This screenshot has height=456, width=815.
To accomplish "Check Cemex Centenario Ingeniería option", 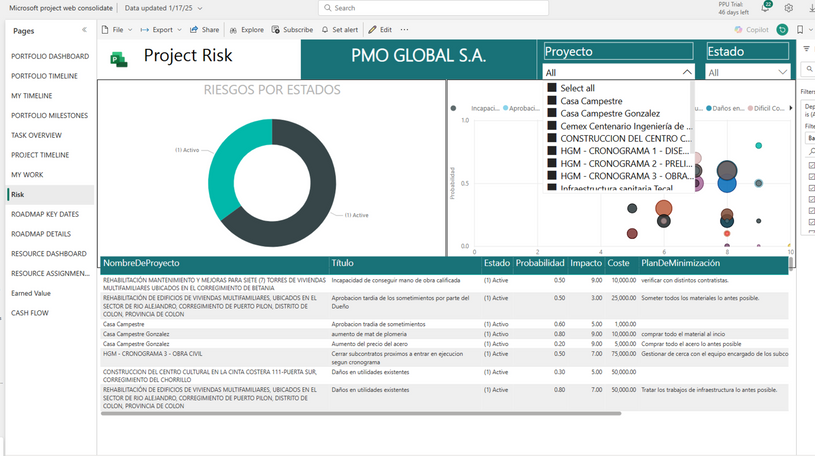I will 552,125.
